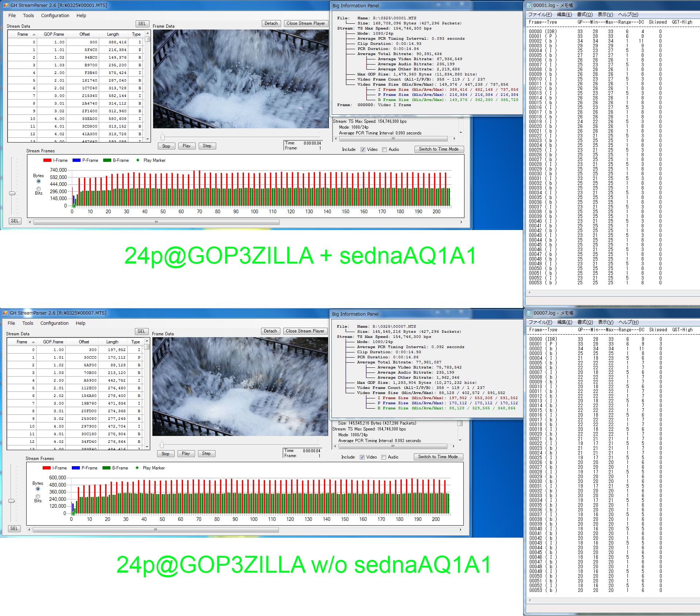This screenshot has height=616, width=700.
Task: Click the bottom 00007.log Notepad window icon
Action: [x=529, y=313]
